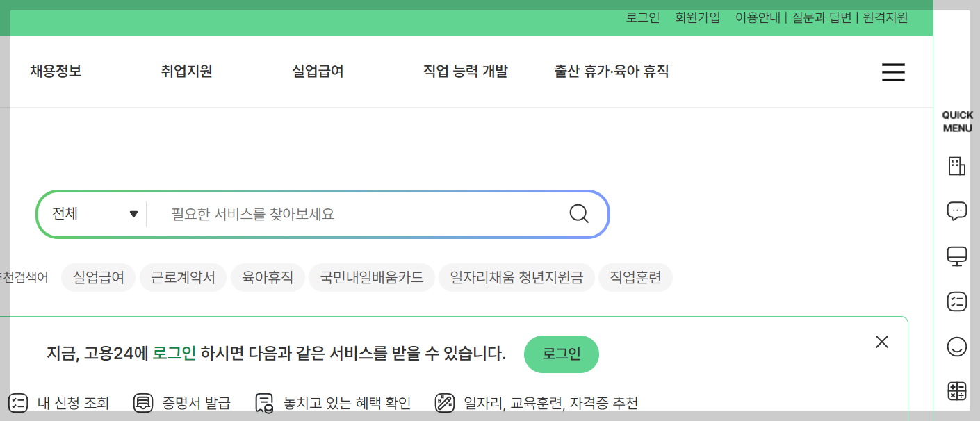Image resolution: width=980 pixels, height=421 pixels.
Task: Open the smiley face icon in Quick Menu
Action: 957,347
